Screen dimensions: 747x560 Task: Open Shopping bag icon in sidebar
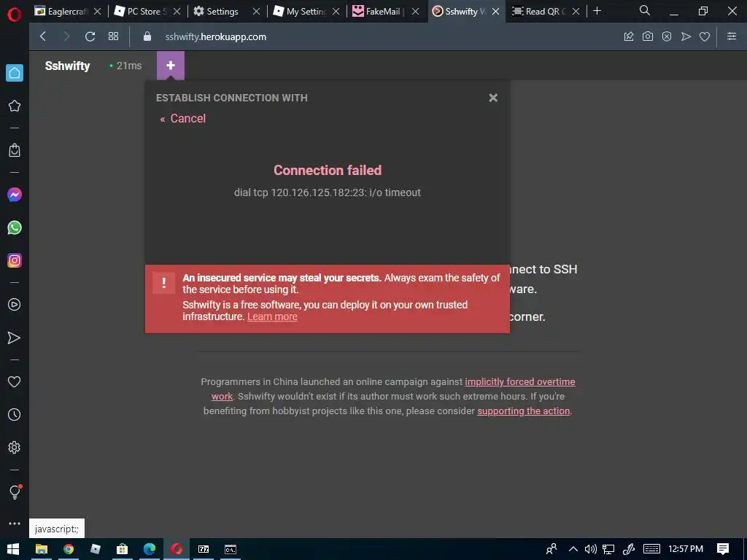pyautogui.click(x=15, y=150)
